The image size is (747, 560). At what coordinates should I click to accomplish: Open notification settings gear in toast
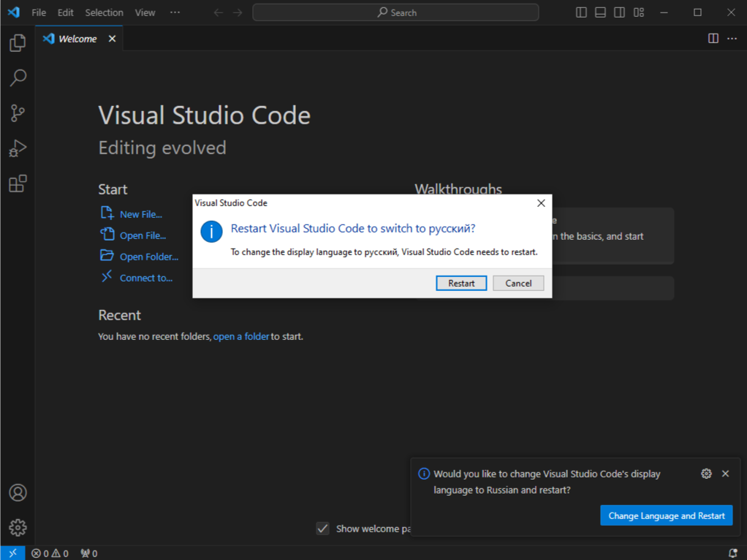707,473
